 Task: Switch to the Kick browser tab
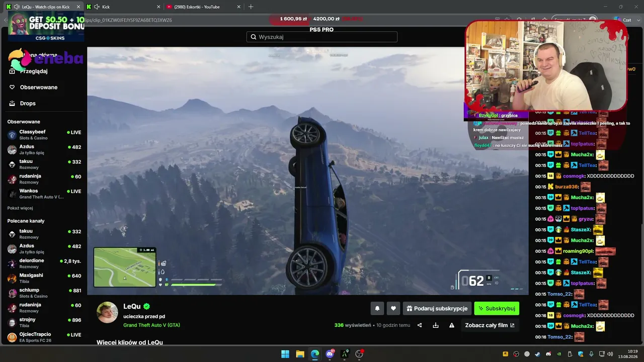pos(123,7)
